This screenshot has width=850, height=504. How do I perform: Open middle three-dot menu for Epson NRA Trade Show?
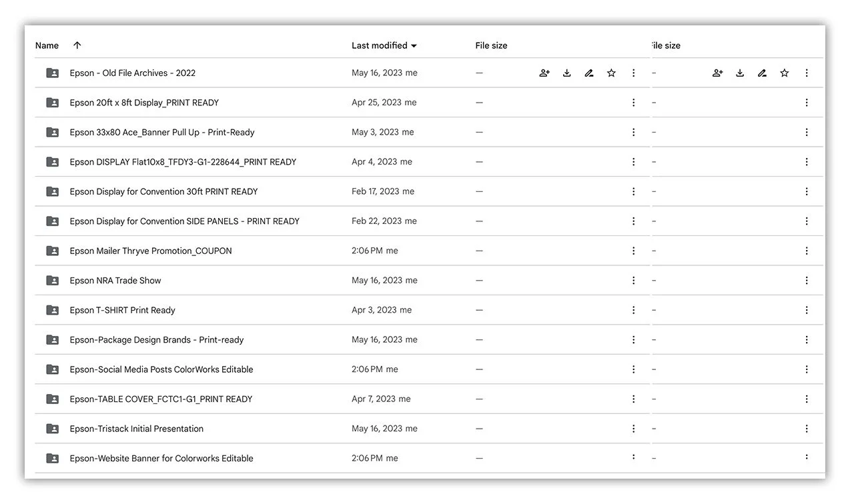633,281
